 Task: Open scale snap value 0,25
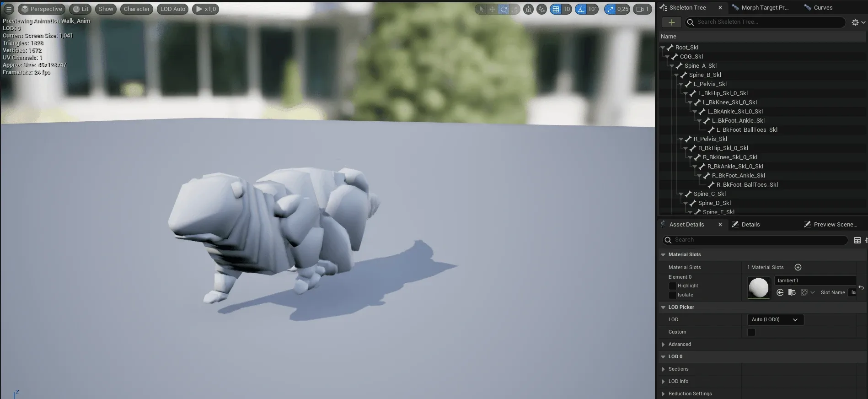click(x=623, y=9)
